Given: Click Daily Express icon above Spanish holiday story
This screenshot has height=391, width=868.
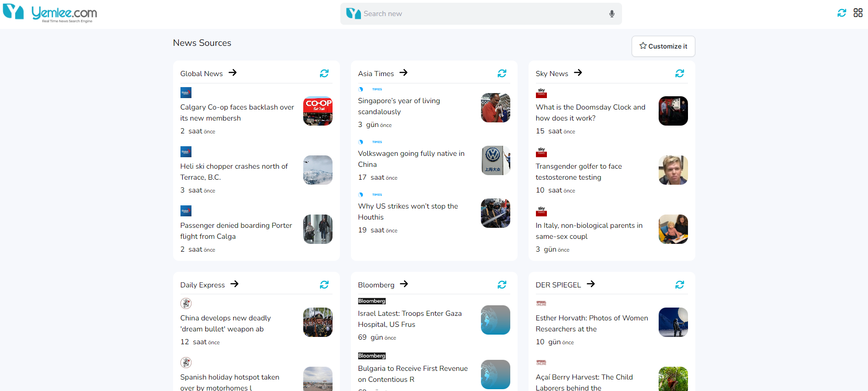Looking at the screenshot, I should click(186, 363).
